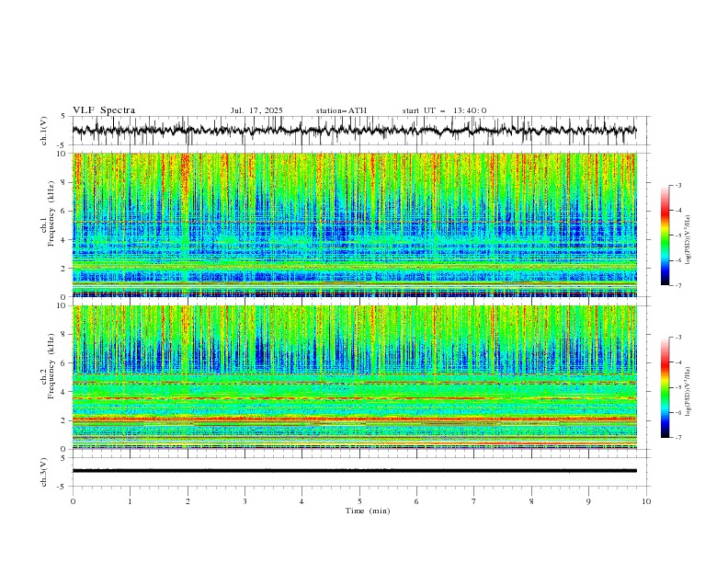Click time axis tick "7"
Image resolution: width=728 pixels, height=563 pixels.
[x=474, y=501]
